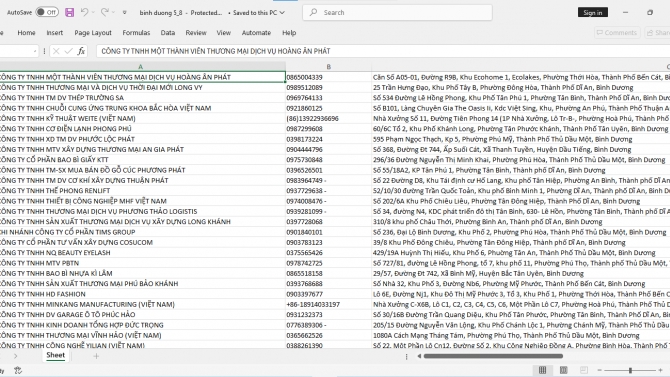Open Customize Quick Access Toolbar dropdown
This screenshot has width=670, height=377.
click(x=124, y=12)
